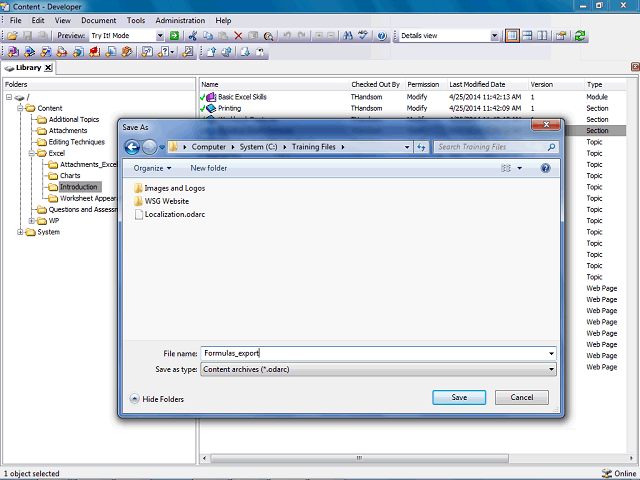Collapse the root folder node
This screenshot has width=640, height=480.
pos(9,97)
